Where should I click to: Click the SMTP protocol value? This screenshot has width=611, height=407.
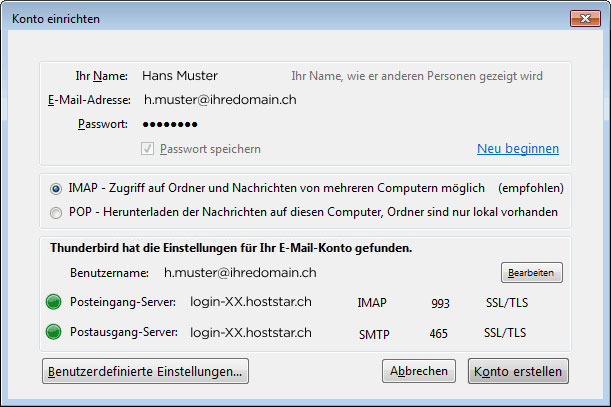[374, 334]
